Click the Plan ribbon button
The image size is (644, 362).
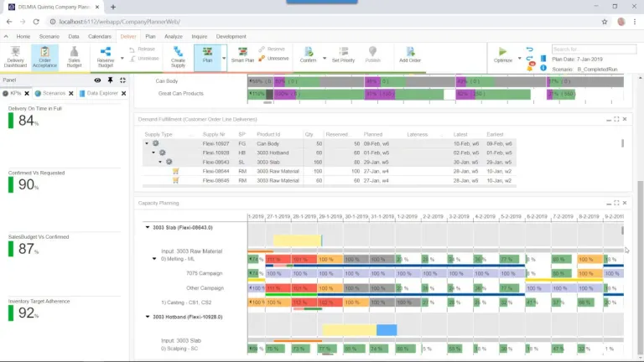[207, 56]
